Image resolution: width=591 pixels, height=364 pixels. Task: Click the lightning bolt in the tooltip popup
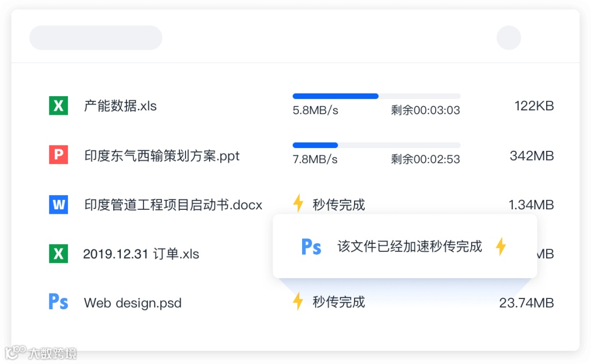pyautogui.click(x=501, y=246)
